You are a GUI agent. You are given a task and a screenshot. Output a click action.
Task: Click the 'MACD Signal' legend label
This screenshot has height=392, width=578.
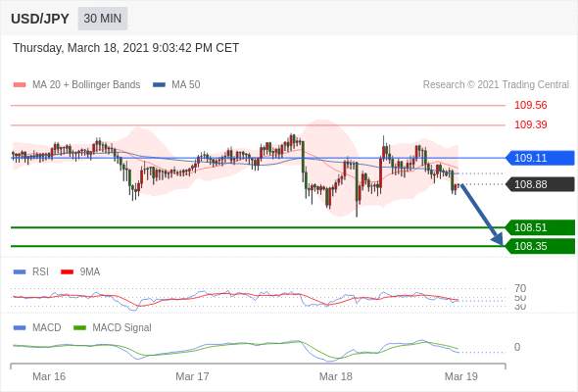click(x=122, y=327)
